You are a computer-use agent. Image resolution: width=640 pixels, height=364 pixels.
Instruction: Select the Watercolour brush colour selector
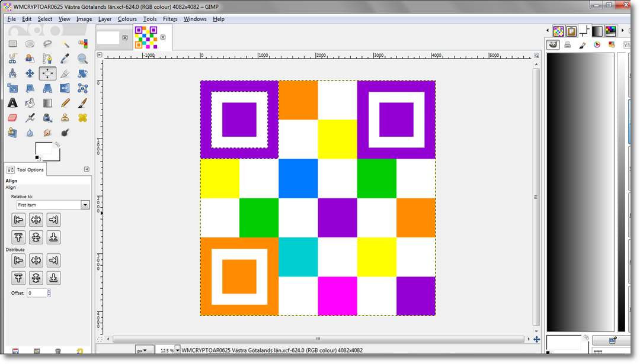(x=583, y=45)
